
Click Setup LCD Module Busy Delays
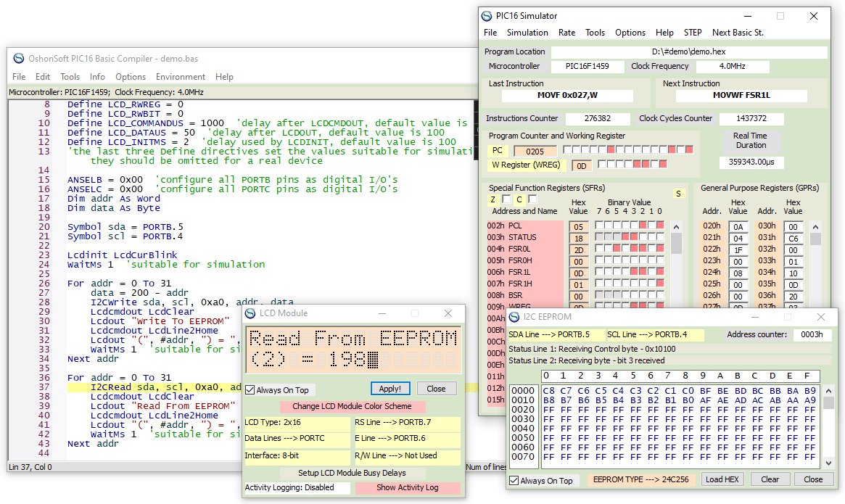point(352,473)
